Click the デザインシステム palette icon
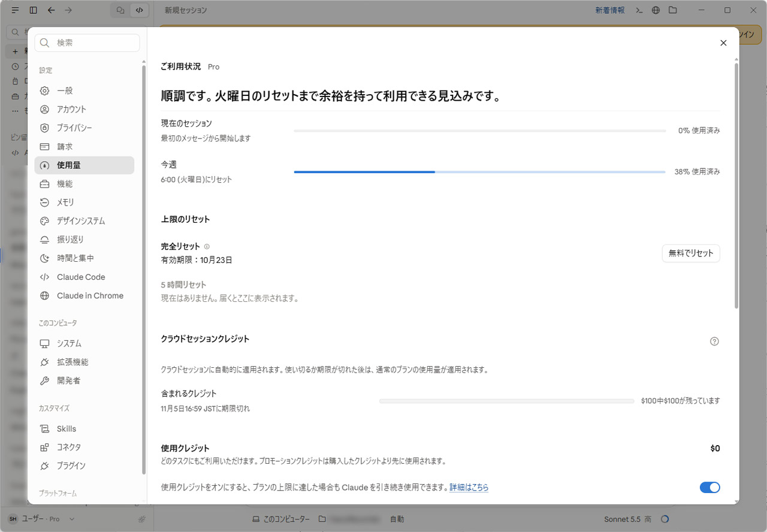767x532 pixels. coord(44,221)
